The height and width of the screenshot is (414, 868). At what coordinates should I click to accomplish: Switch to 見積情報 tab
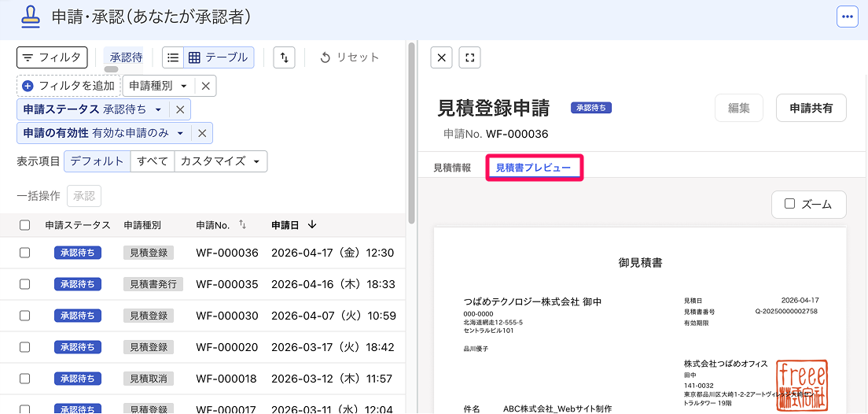pyautogui.click(x=452, y=168)
